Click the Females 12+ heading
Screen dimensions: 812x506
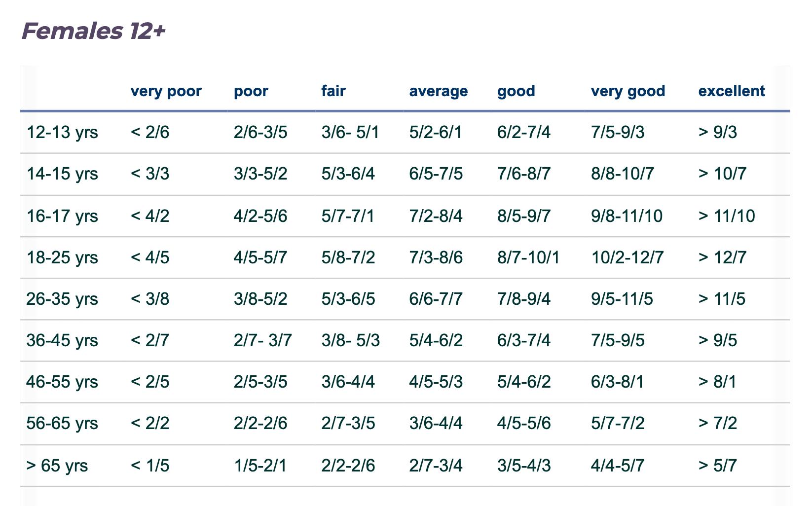[x=94, y=31]
